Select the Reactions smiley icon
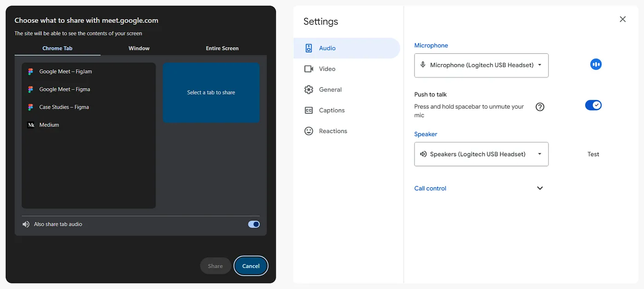The height and width of the screenshot is (289, 644). pyautogui.click(x=309, y=131)
